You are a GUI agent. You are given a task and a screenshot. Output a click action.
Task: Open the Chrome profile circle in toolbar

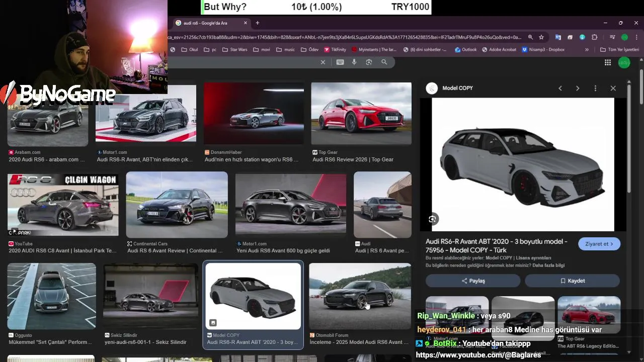(624, 37)
